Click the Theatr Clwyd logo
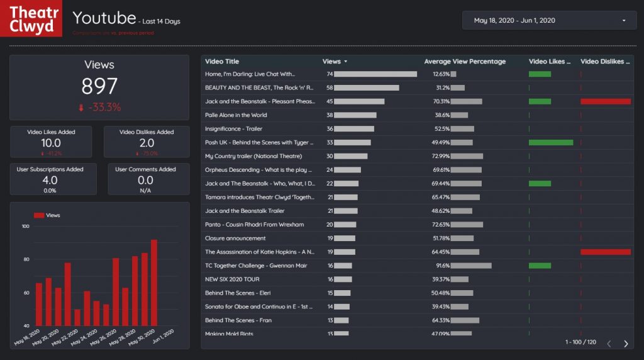 [x=31, y=18]
